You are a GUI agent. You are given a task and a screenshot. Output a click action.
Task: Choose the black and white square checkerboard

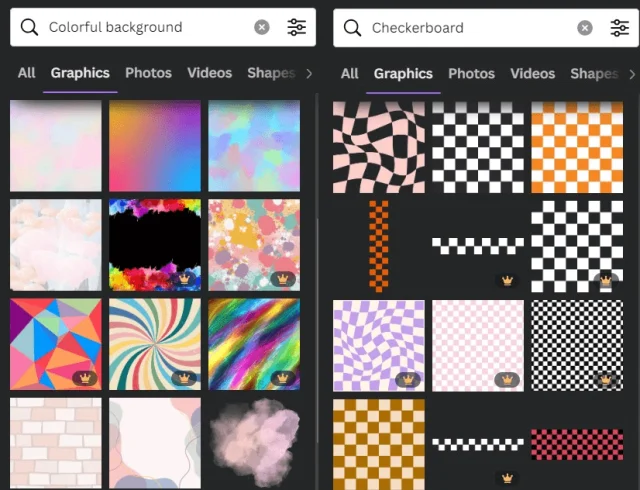(478, 147)
